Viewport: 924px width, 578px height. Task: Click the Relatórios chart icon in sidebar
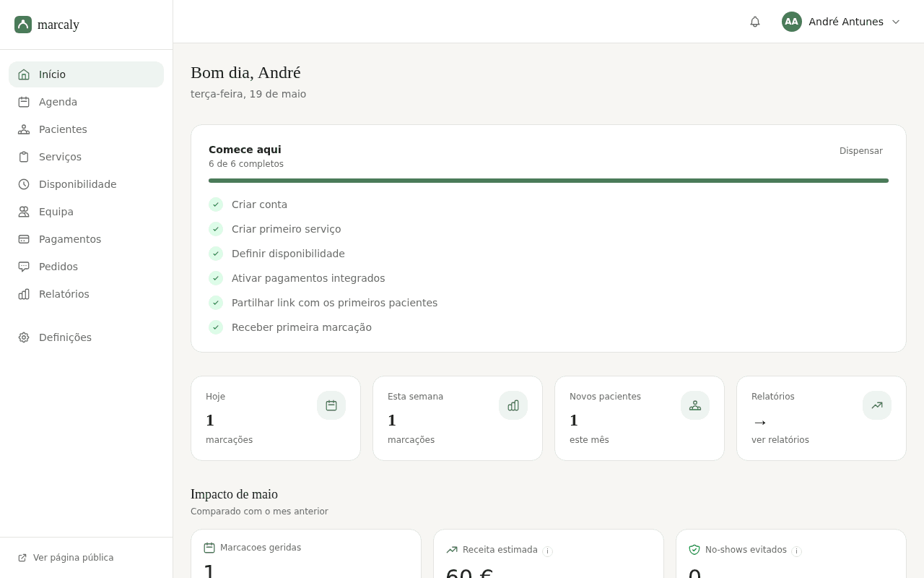click(x=24, y=294)
